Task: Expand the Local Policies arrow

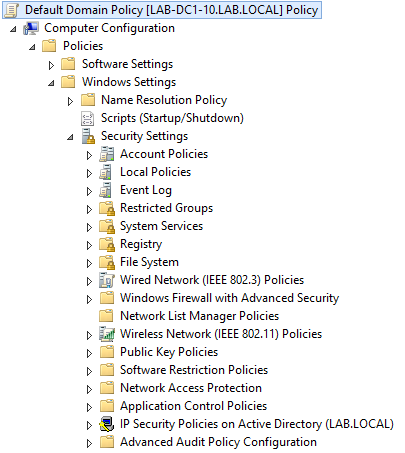Action: coord(89,173)
